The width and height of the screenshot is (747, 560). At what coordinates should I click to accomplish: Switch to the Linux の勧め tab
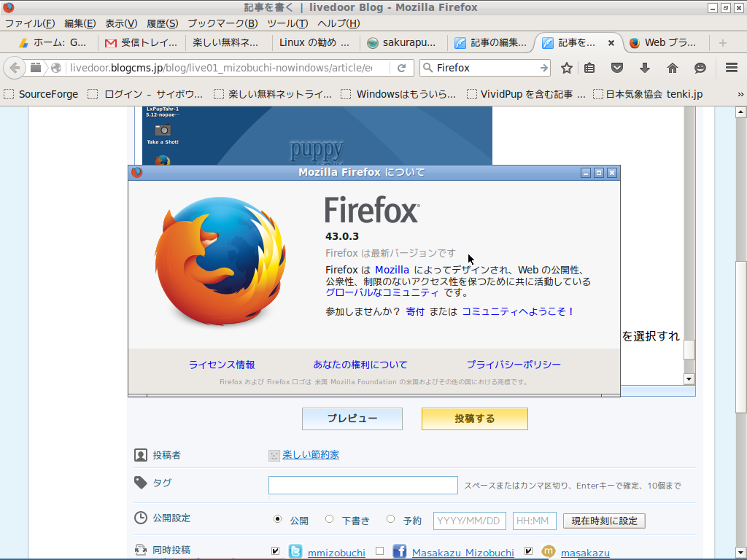(x=315, y=43)
